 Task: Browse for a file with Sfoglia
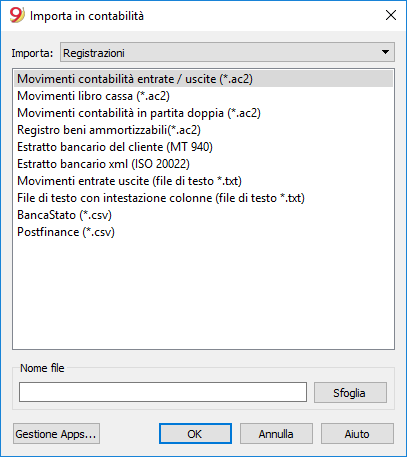point(350,393)
